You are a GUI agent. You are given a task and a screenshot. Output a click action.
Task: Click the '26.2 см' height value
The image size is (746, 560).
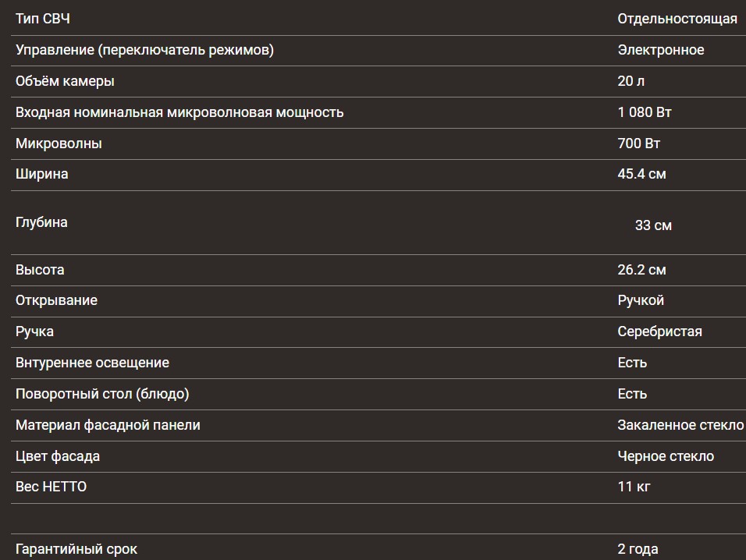641,270
